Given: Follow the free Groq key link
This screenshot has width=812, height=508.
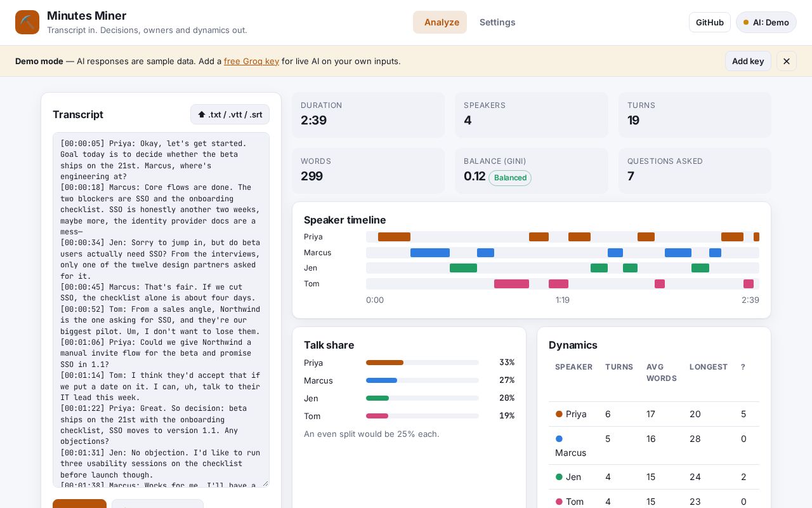Looking at the screenshot, I should point(251,61).
